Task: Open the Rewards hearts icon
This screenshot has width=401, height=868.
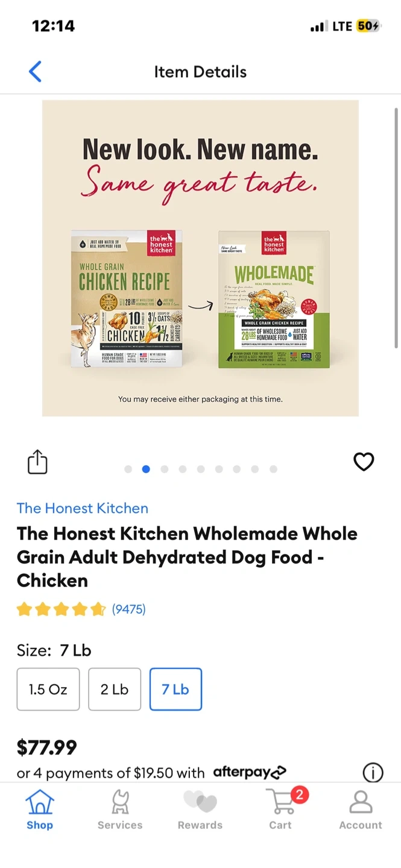Action: 200,810
